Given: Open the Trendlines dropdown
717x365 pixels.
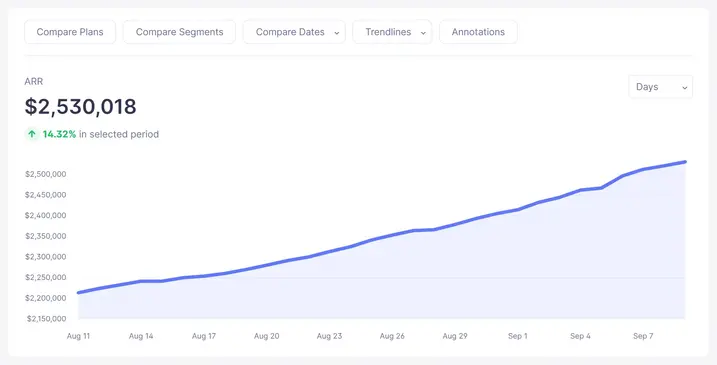Looking at the screenshot, I should pyautogui.click(x=392, y=32).
